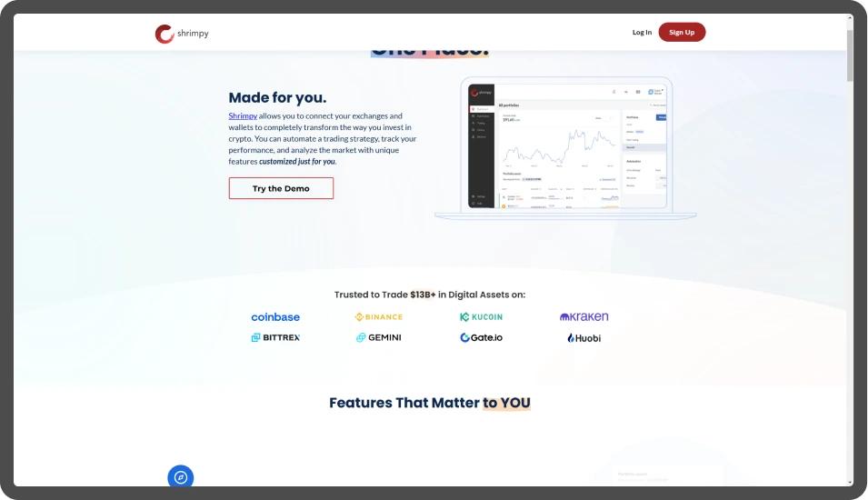Image resolution: width=868 pixels, height=500 pixels.
Task: Open the blue compass floating button
Action: point(181,476)
